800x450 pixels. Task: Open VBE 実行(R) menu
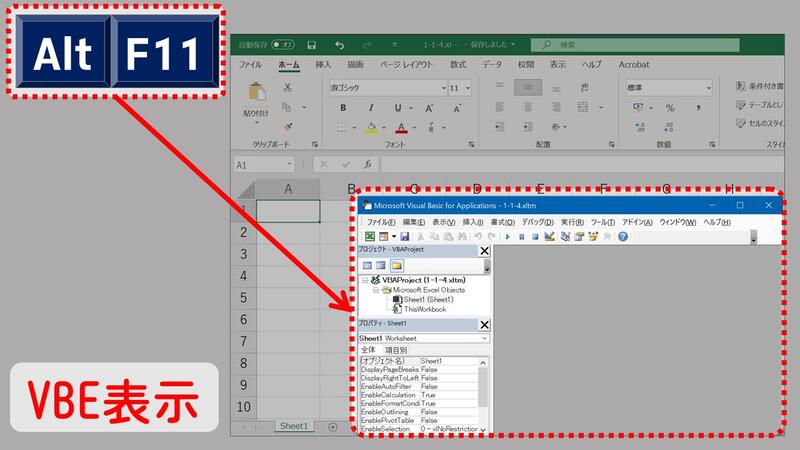572,222
